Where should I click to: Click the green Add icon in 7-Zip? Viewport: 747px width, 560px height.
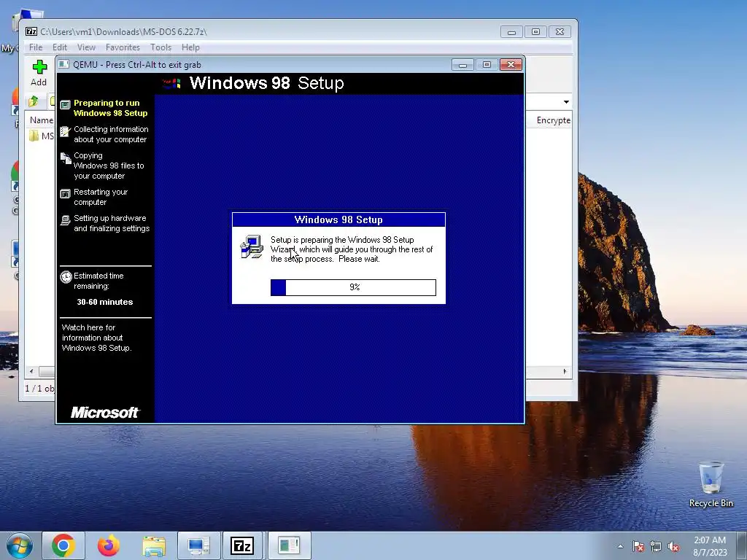(39, 67)
